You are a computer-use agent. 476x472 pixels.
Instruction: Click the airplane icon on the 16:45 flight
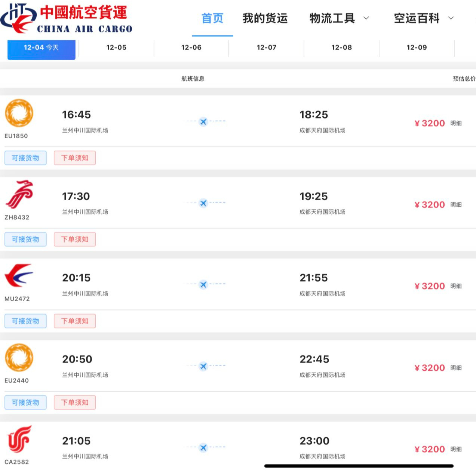point(203,121)
